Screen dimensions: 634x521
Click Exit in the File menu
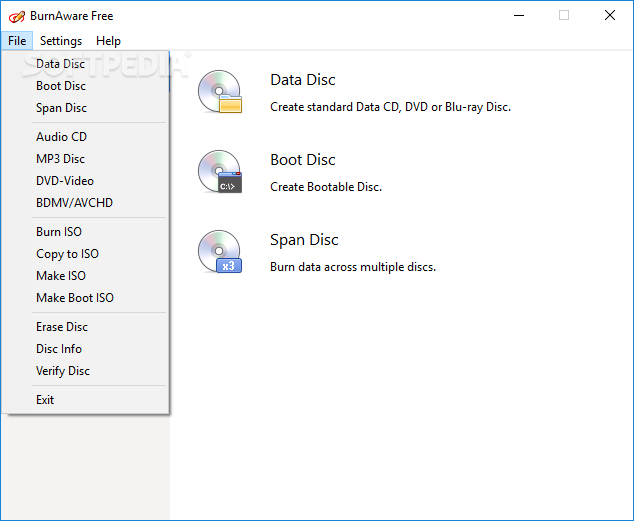(x=85, y=400)
